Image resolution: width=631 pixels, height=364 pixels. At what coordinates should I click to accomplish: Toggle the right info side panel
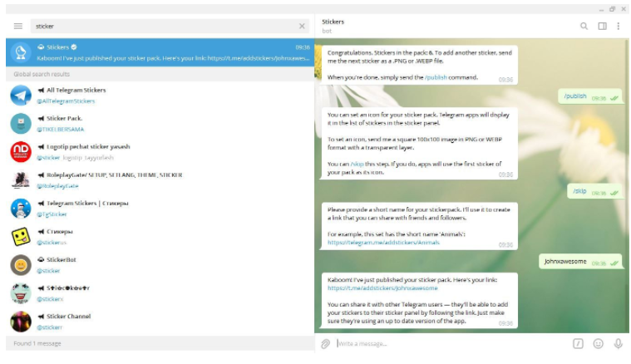pyautogui.click(x=602, y=26)
